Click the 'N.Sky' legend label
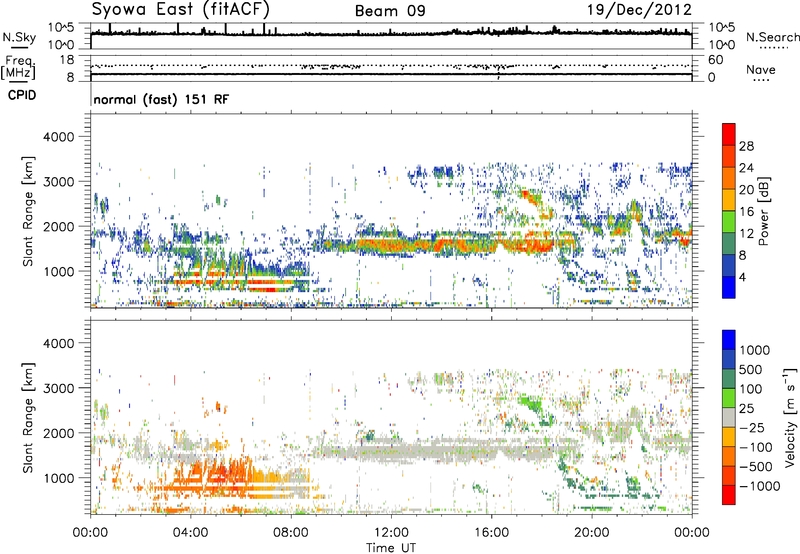Image resolution: width=800 pixels, height=554 pixels. click(19, 37)
